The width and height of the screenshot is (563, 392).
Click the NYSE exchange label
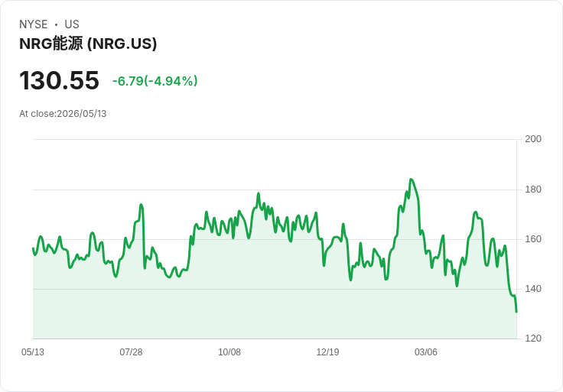point(34,24)
